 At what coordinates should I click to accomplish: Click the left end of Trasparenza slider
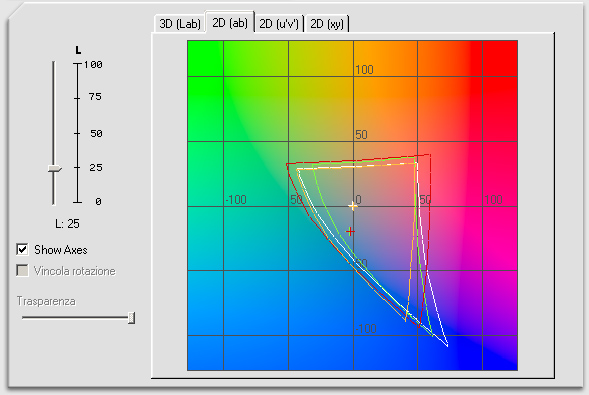point(24,318)
